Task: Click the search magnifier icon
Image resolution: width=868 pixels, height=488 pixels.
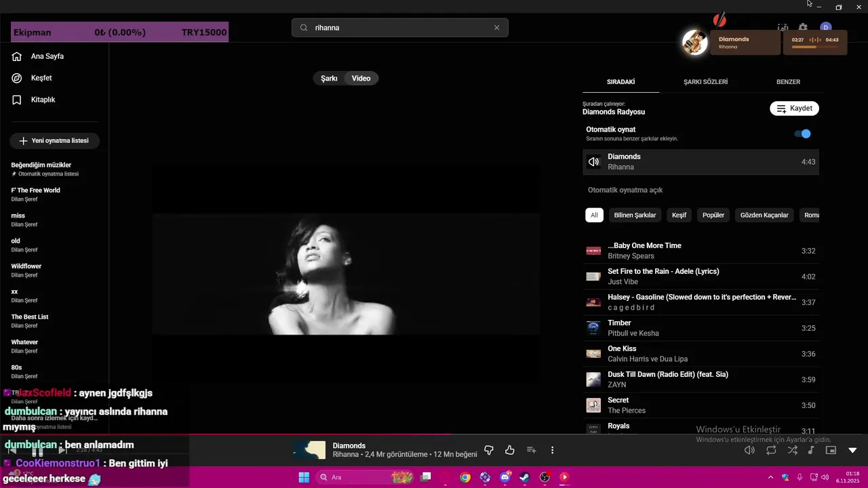Action: (303, 28)
